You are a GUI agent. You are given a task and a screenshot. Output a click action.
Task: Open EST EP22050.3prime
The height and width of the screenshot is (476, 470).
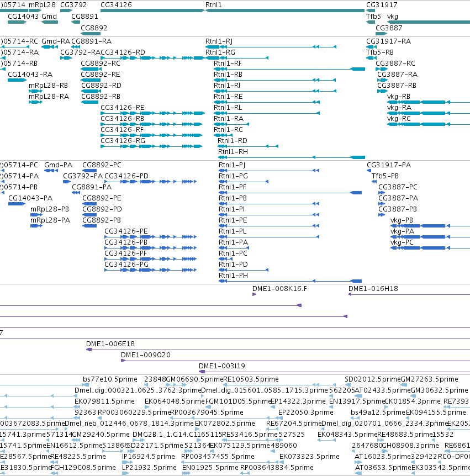click(x=306, y=412)
